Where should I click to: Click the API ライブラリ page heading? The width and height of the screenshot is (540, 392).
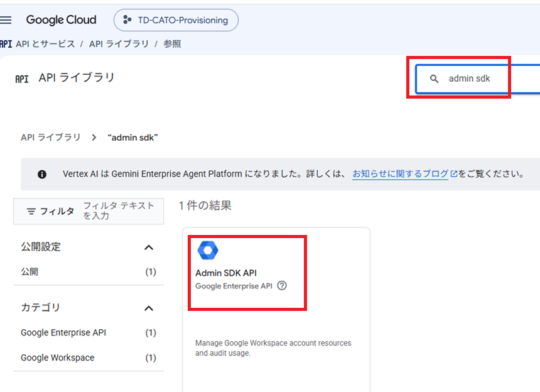(x=77, y=77)
